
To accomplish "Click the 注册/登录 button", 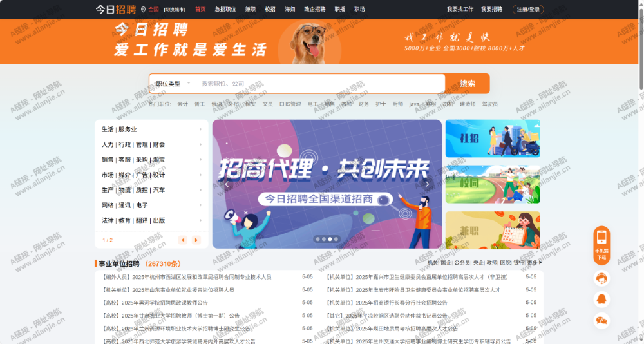I will 528,9.
